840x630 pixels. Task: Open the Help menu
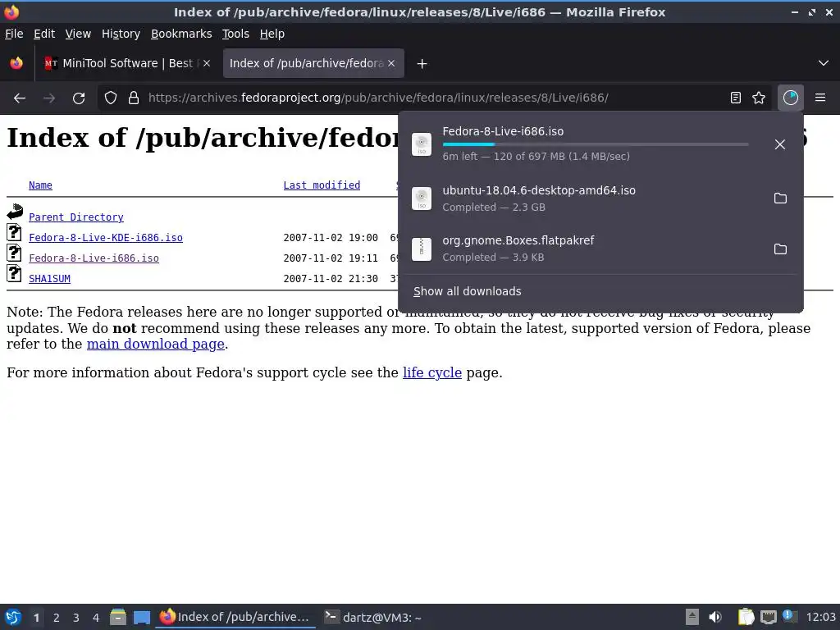click(272, 34)
